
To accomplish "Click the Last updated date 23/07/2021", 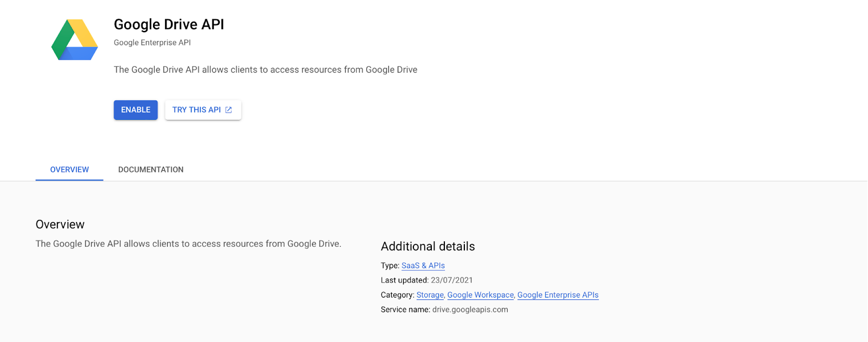I will pos(452,280).
